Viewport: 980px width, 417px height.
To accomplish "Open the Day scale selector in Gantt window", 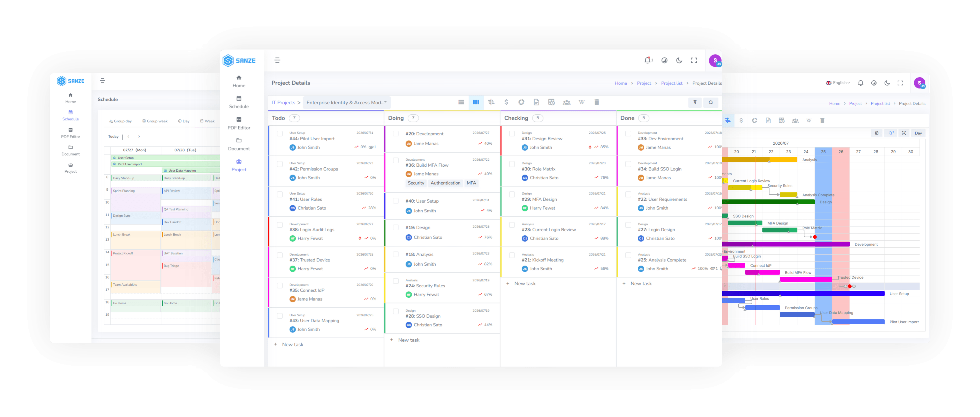I will click(918, 133).
